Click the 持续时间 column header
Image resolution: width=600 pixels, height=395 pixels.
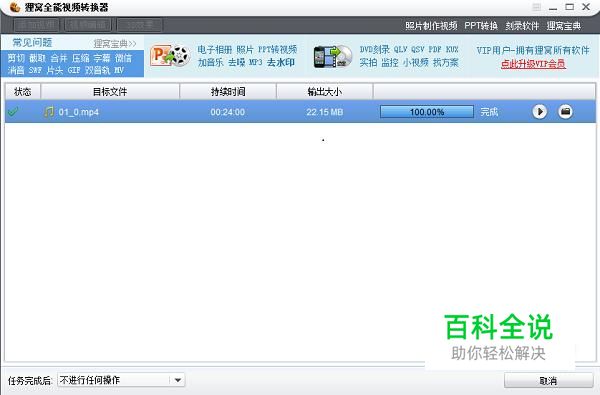[228, 92]
